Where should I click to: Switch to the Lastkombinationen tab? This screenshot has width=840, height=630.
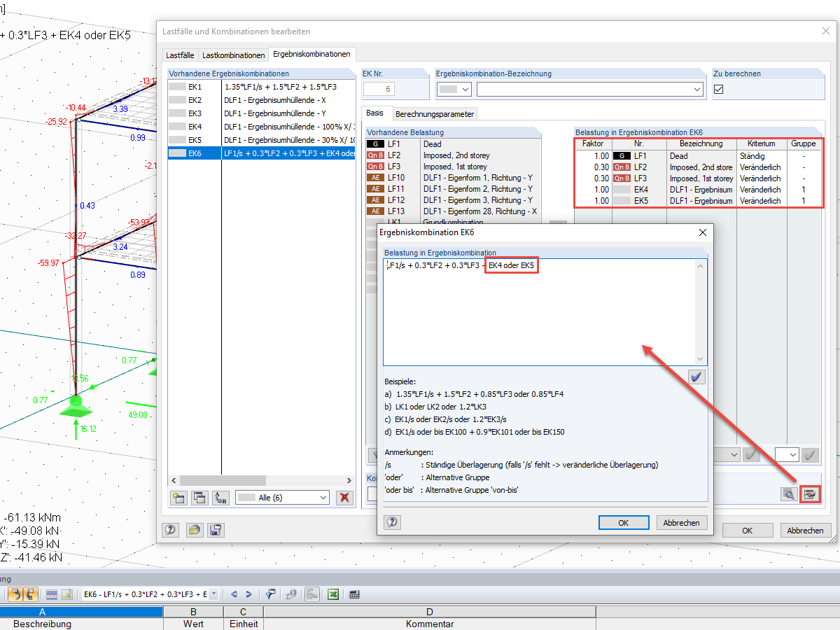pos(234,55)
